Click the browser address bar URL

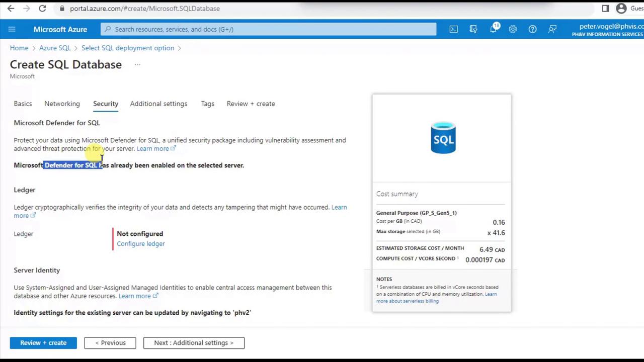point(145,9)
